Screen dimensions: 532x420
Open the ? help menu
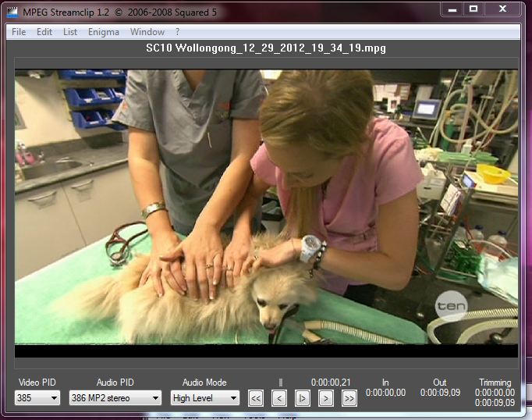pos(177,32)
